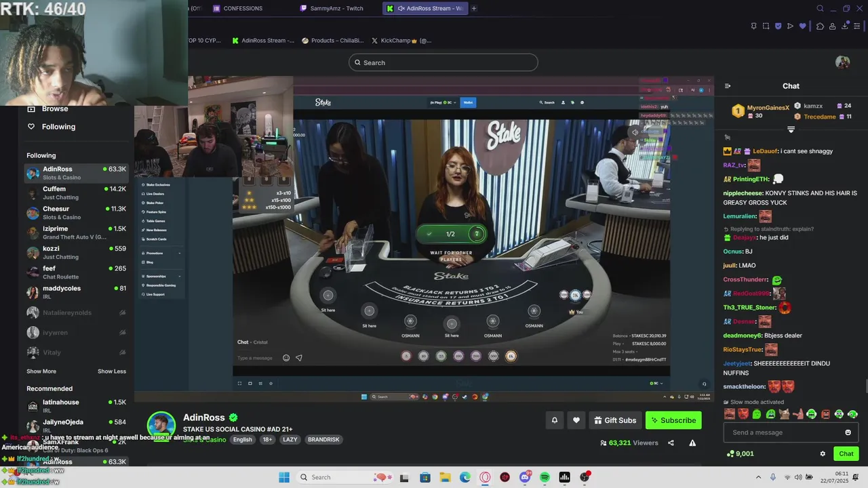Show hidden system tray icons chevron

[x=758, y=477]
